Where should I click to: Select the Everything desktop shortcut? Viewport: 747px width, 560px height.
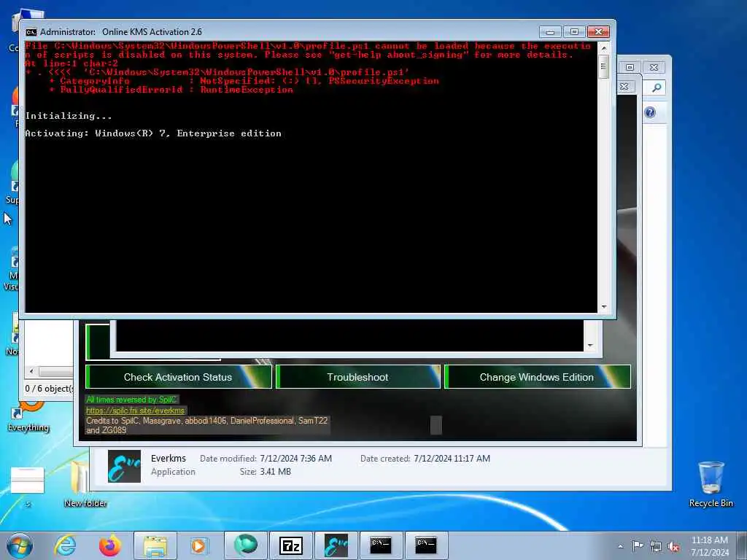(28, 418)
